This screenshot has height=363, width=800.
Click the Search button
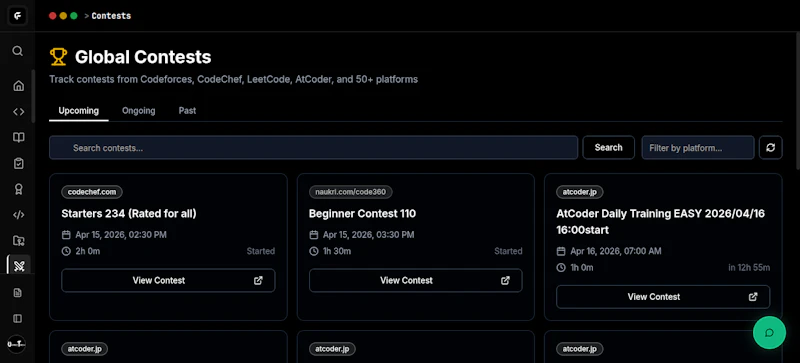click(x=608, y=148)
